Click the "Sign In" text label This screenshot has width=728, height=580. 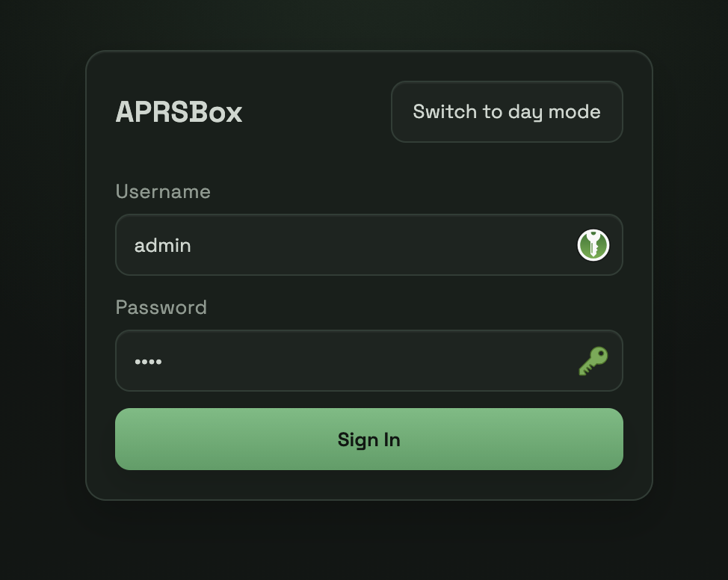pyautogui.click(x=369, y=439)
